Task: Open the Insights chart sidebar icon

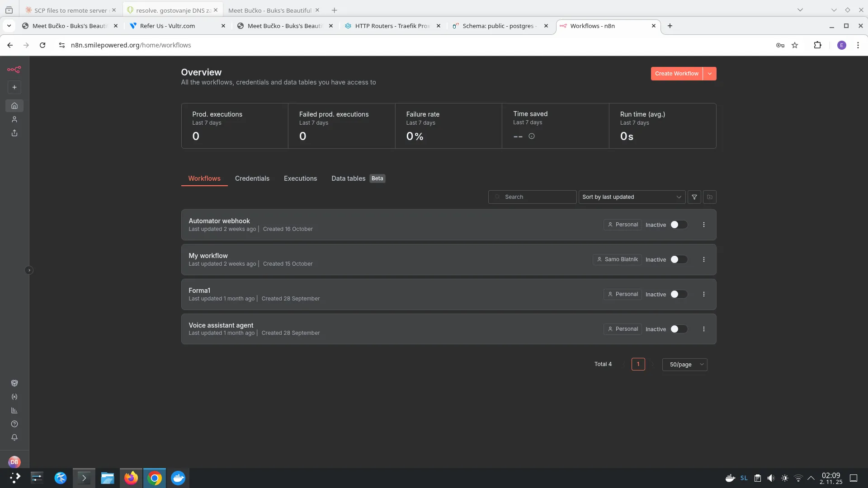Action: [x=14, y=410]
